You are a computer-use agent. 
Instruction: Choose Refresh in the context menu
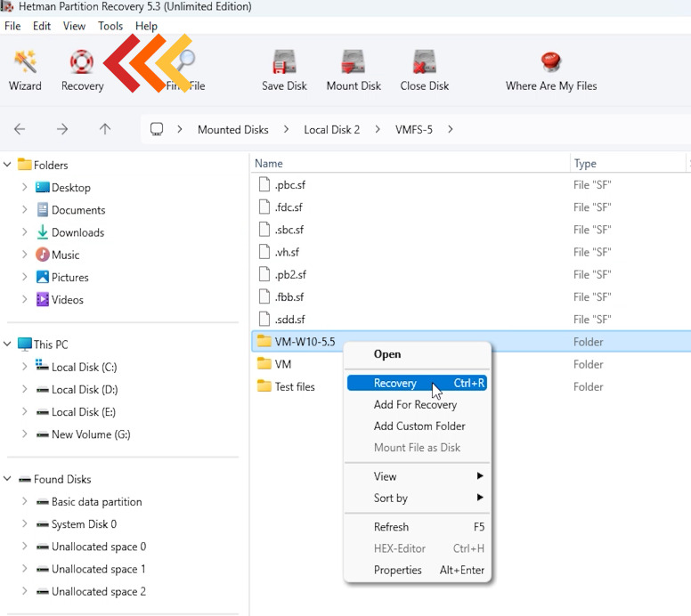417,528
